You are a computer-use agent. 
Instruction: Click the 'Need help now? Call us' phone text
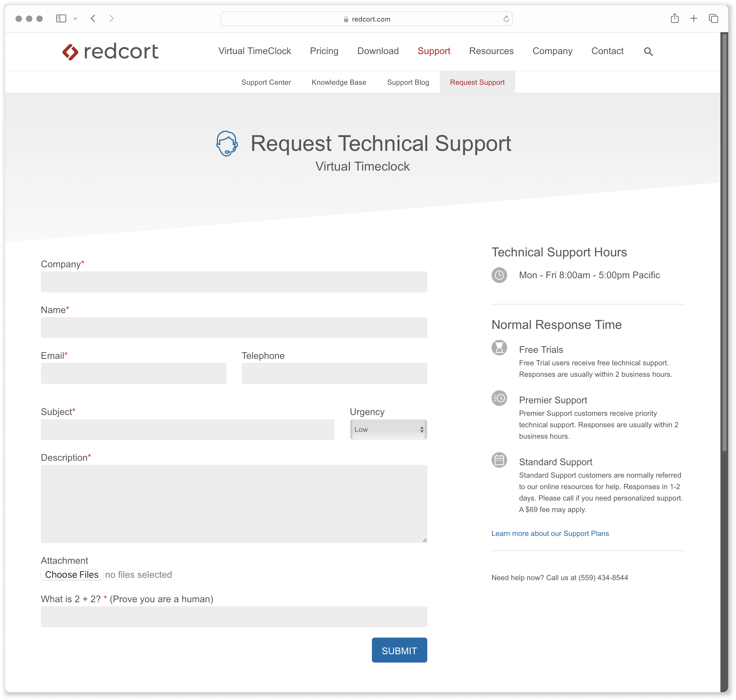pyautogui.click(x=559, y=578)
